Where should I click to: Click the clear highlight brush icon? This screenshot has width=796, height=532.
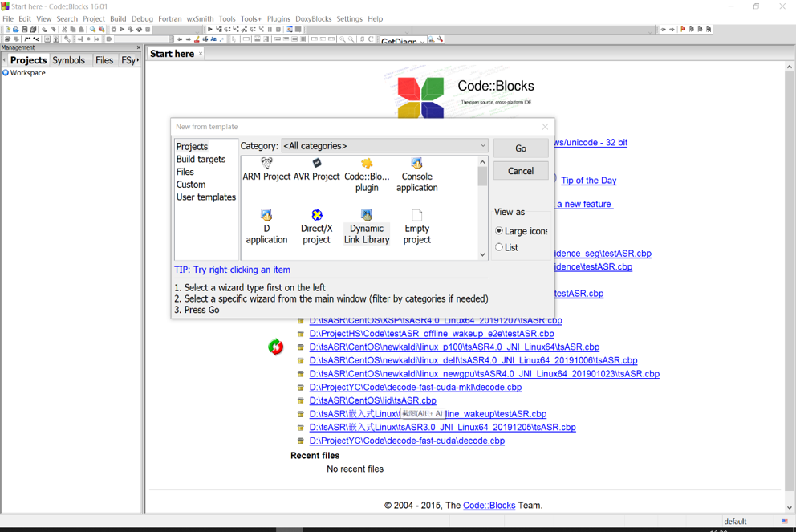[197, 39]
